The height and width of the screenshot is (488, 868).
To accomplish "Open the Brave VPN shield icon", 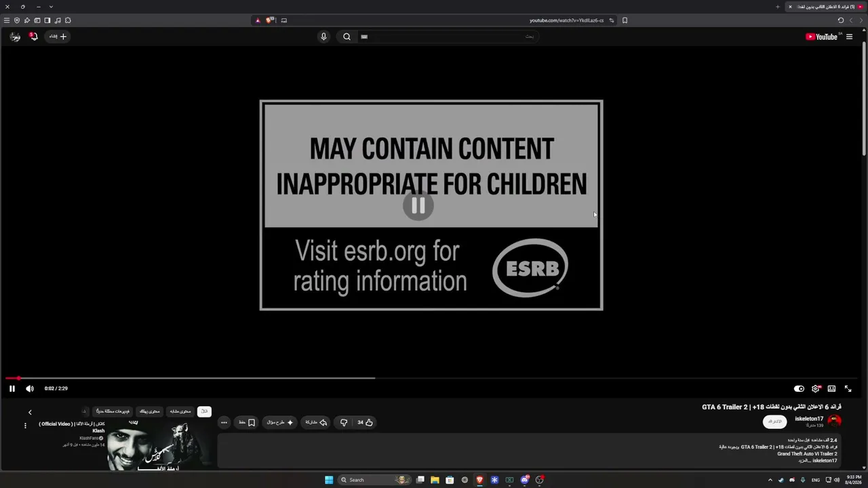I will (17, 20).
